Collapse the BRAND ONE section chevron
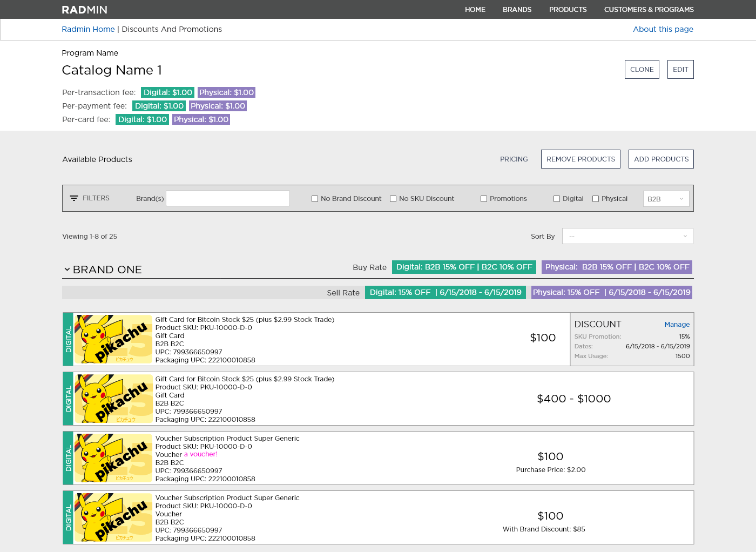The image size is (756, 552). [67, 270]
